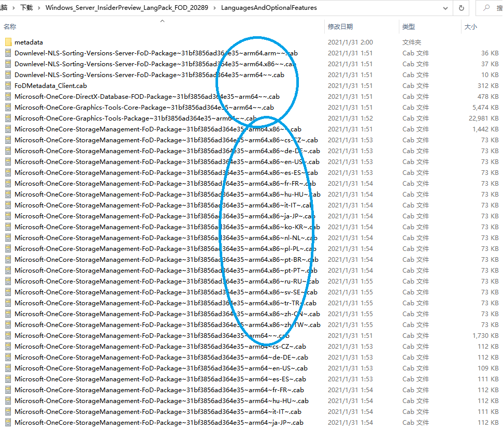Click the 312 KB size cell

[488, 86]
